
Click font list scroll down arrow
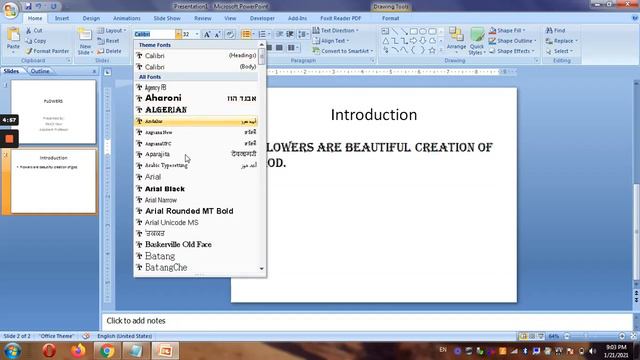[262, 269]
